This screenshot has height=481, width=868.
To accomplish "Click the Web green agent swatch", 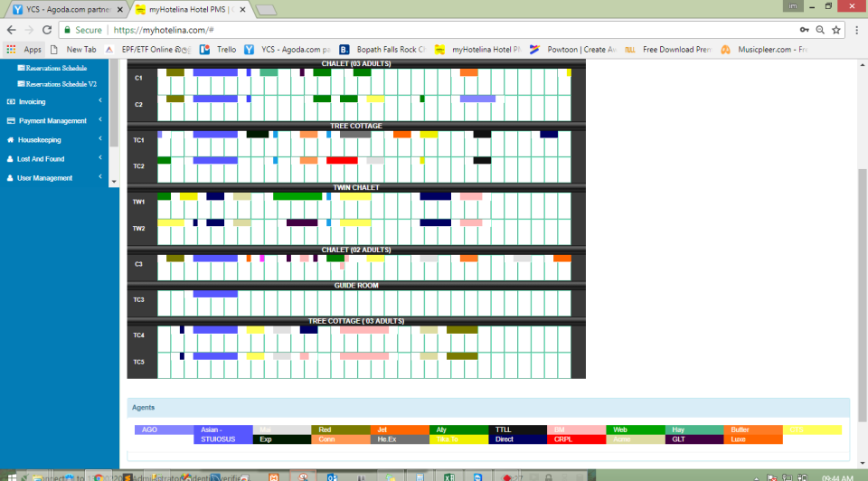I will (x=636, y=429).
